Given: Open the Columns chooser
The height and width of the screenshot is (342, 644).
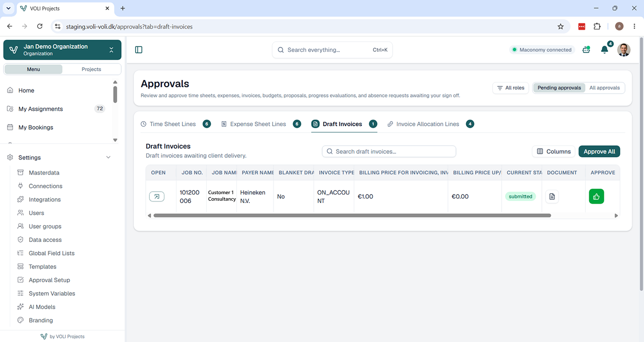Looking at the screenshot, I should point(554,151).
